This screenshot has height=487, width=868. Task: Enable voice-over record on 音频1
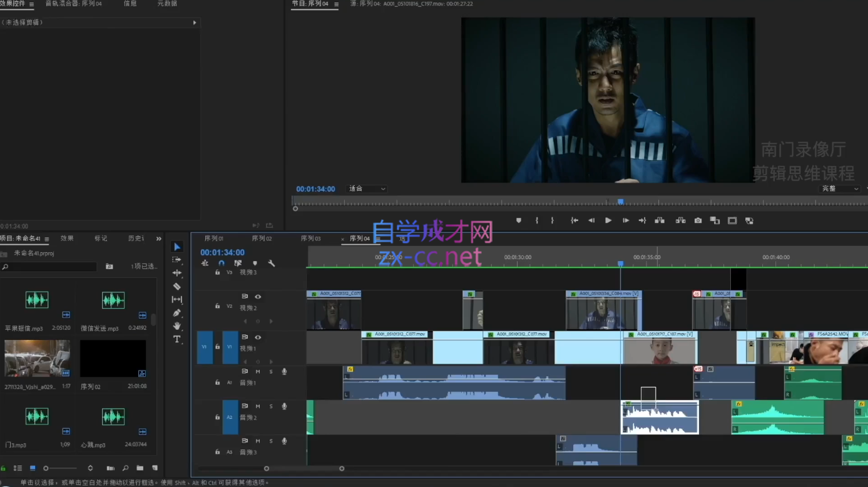pos(284,372)
